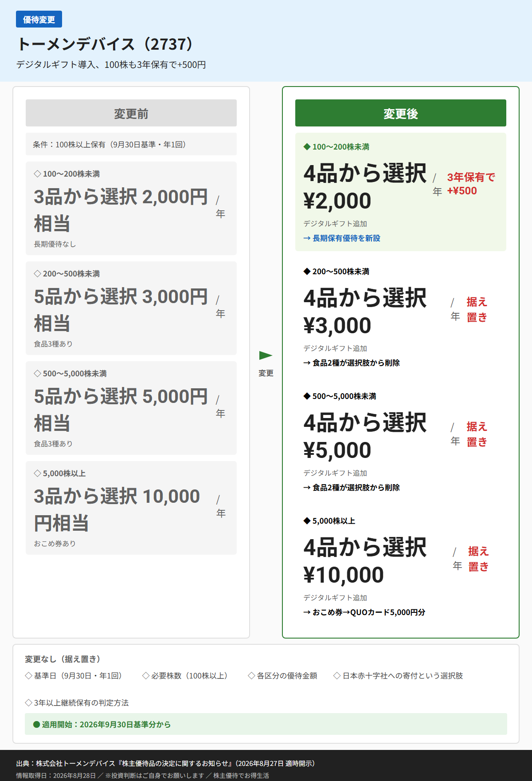This screenshot has height=781, width=532.
Task: Click 5品から選択 5,000円相当
Action: 121,410
